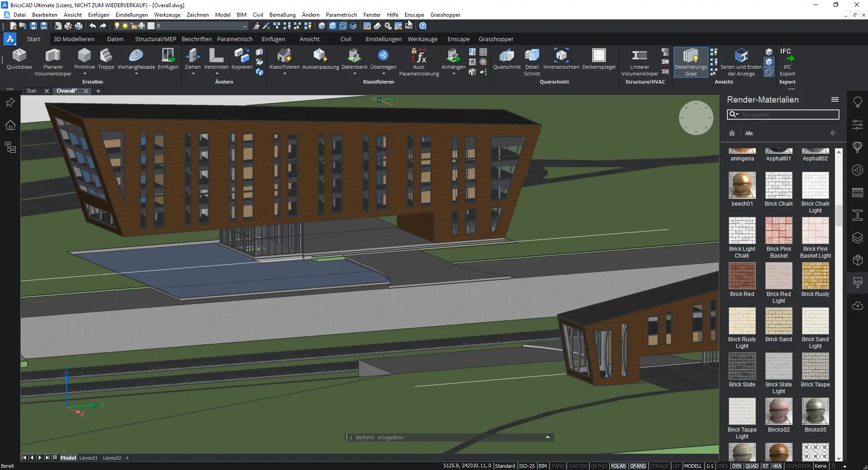Open the Bemaßung menu

click(x=282, y=15)
